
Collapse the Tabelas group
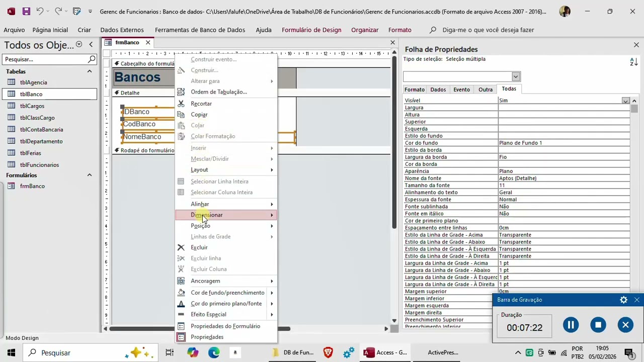90,71
